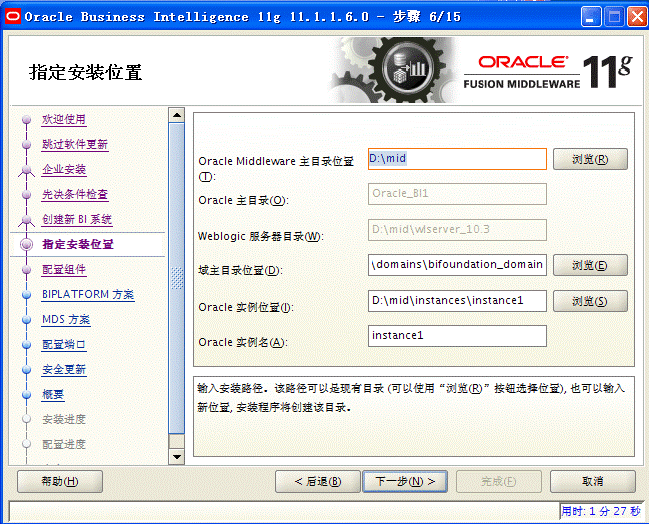Go to 跳过软件更新 step

point(75,144)
